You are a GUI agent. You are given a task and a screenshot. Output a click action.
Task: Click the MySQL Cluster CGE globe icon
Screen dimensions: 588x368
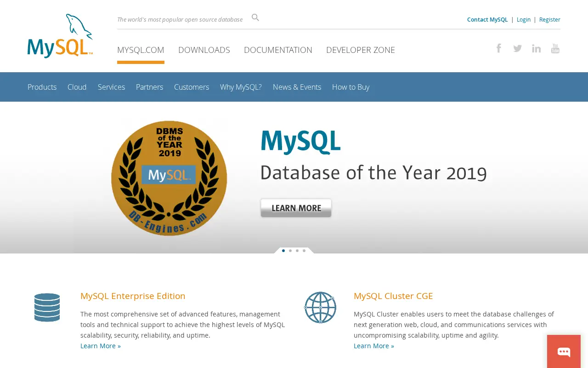pos(320,307)
